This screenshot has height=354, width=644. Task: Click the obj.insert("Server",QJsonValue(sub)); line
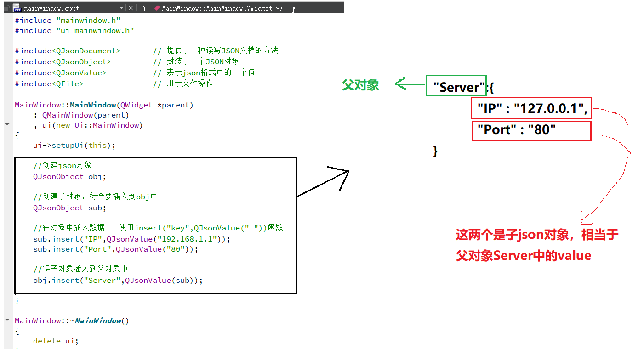pos(118,280)
